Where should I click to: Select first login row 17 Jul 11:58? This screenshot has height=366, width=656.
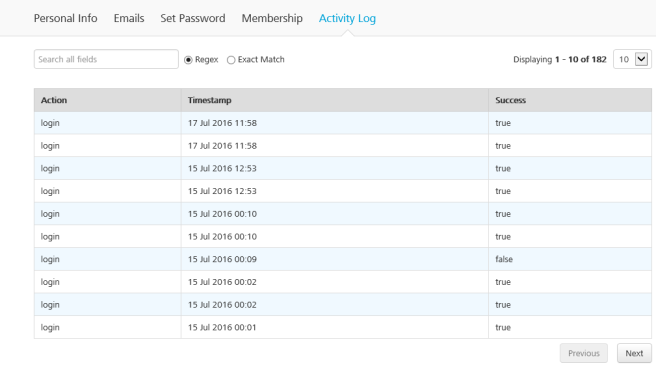click(x=343, y=123)
